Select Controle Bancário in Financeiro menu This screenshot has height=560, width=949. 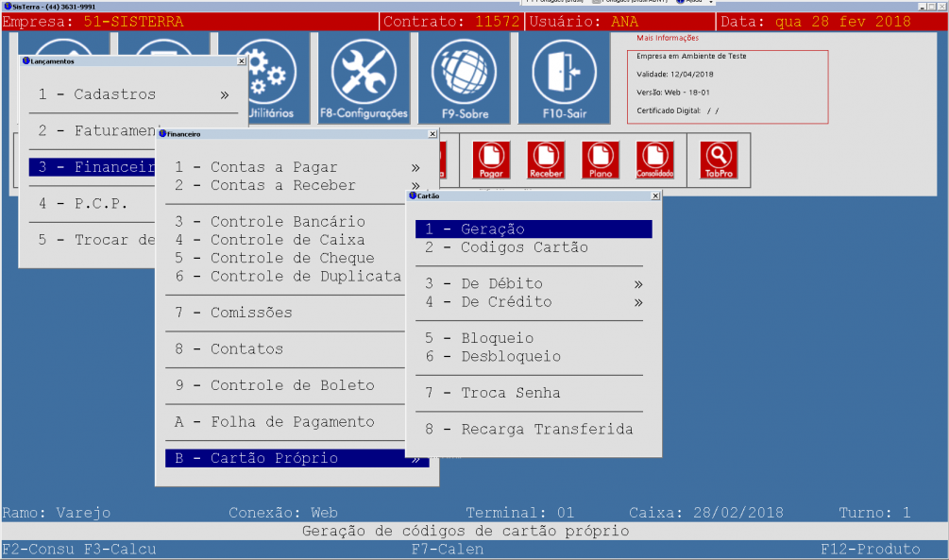[x=287, y=222]
